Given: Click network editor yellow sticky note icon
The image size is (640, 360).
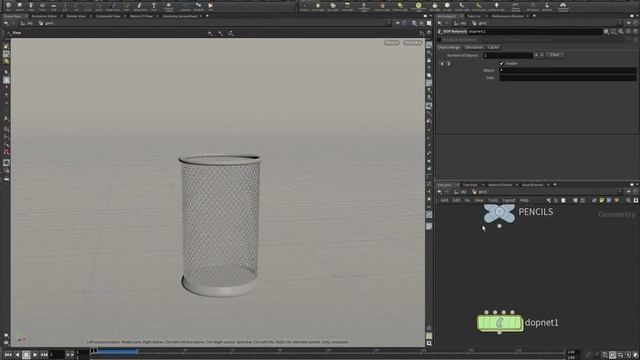Looking at the screenshot, I should (602, 200).
